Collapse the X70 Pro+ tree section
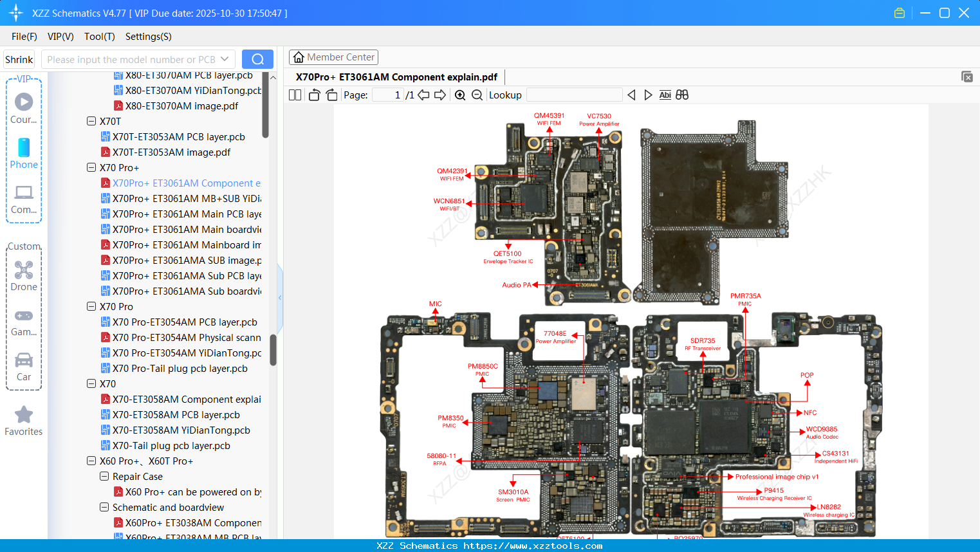The image size is (980, 552). pos(91,167)
